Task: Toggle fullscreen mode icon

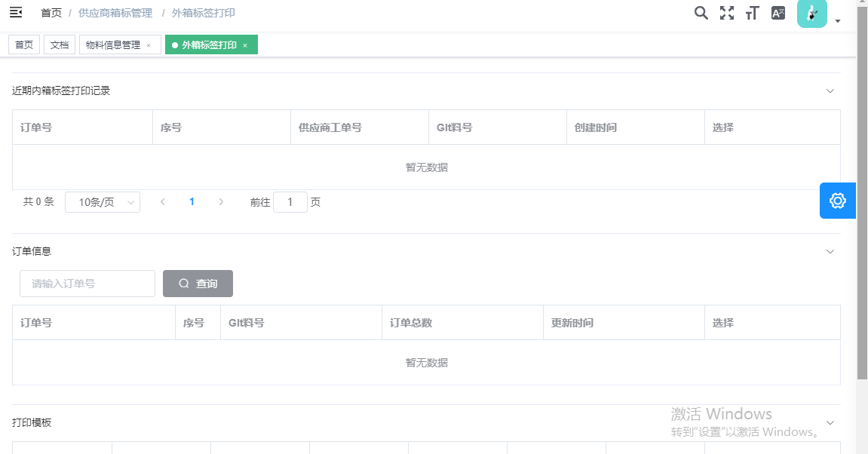Action: [726, 13]
